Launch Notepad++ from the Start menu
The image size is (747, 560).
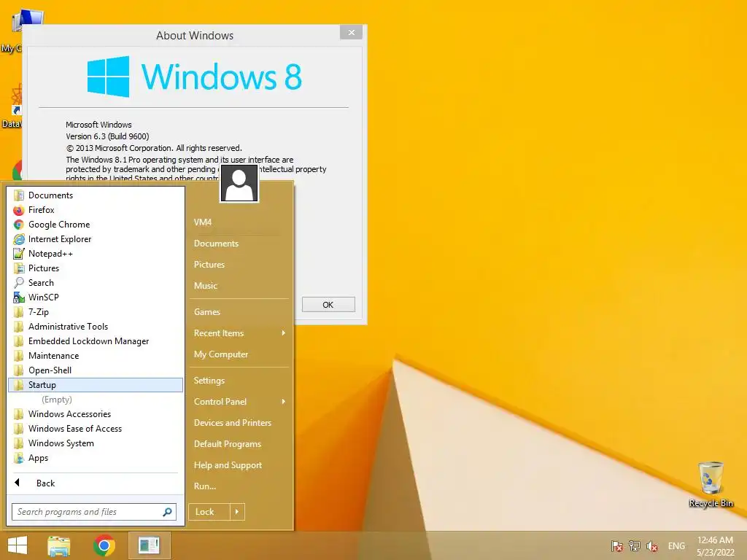click(x=96, y=254)
